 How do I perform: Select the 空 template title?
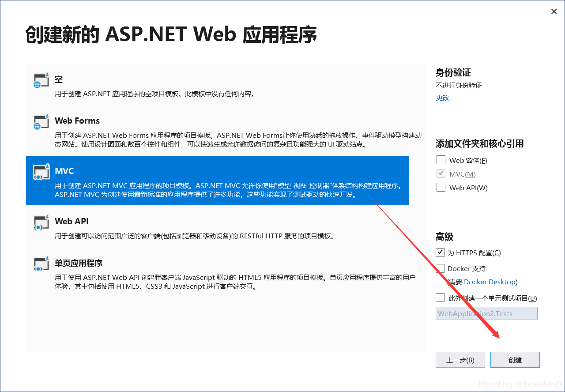coord(59,79)
